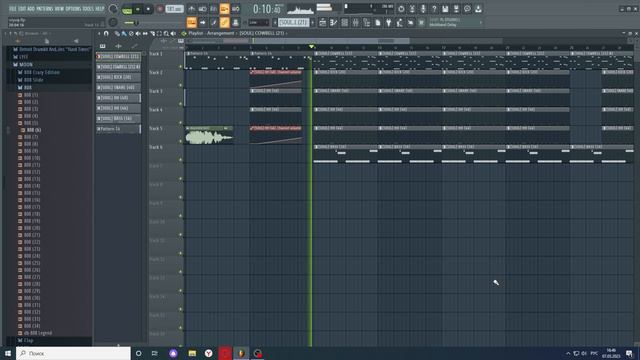
Task: Open the Playlist view icon
Action: (x=322, y=23)
